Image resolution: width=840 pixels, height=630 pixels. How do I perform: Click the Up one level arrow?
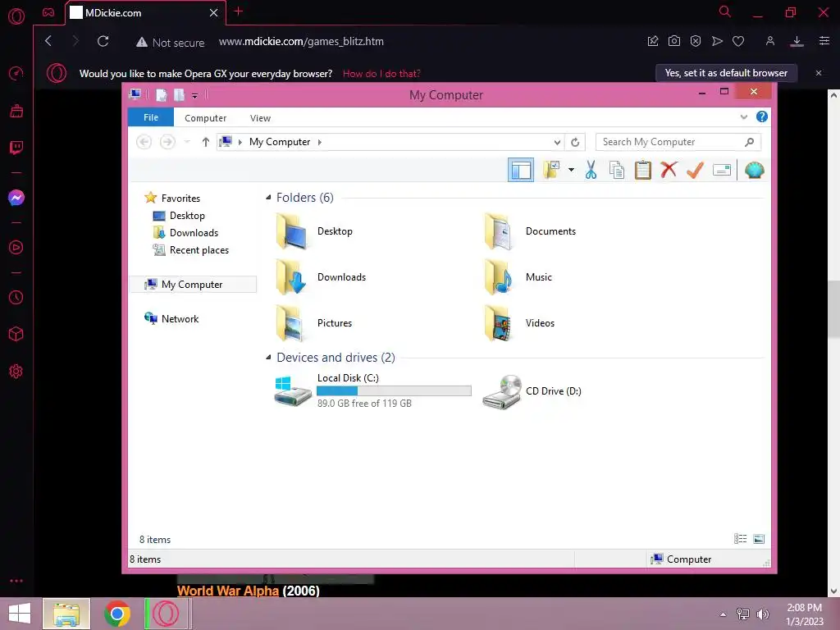click(206, 142)
